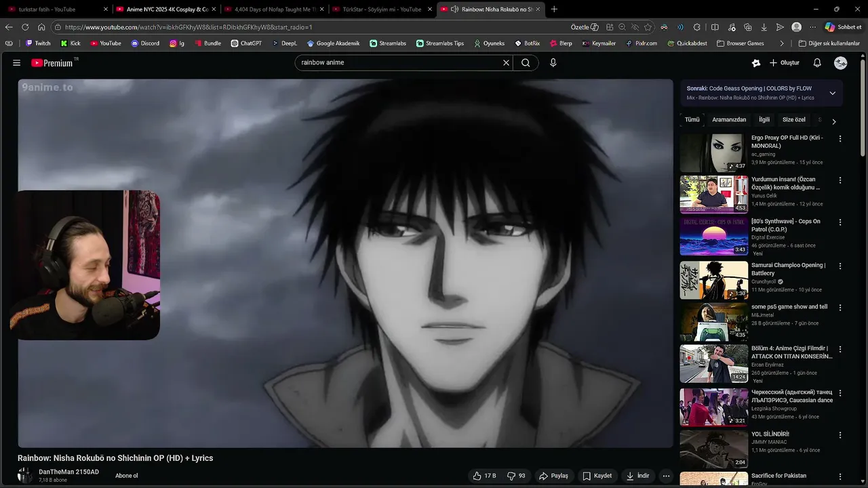Open browser extensions puzzle icon
Screen dimensions: 868x488
coord(696,27)
